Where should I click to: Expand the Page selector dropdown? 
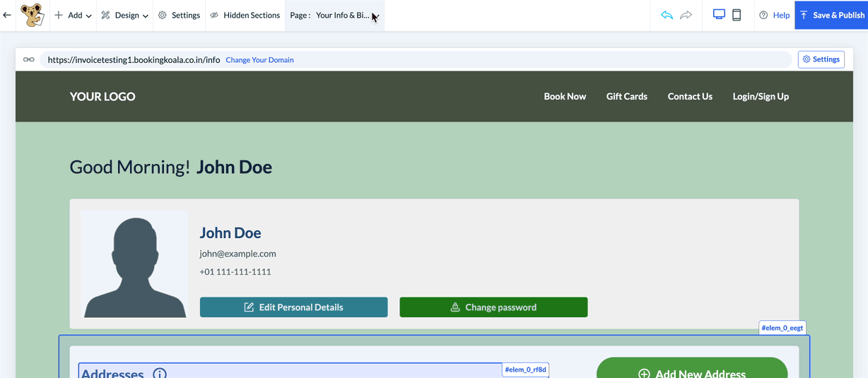pyautogui.click(x=335, y=15)
